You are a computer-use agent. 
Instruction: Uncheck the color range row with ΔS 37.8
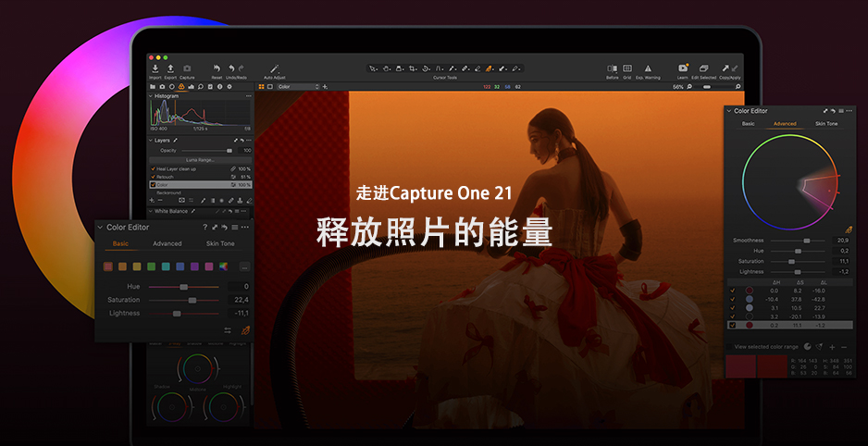coord(733,300)
